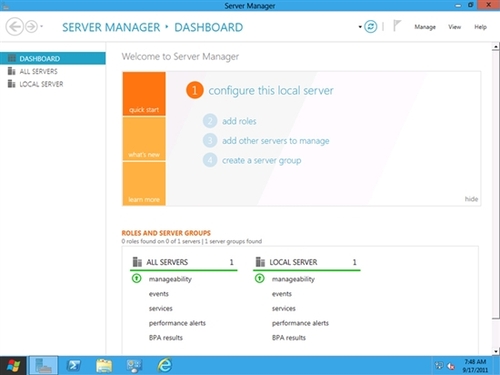500x375 pixels.
Task: Click the server count 1 on Local Server tile
Action: coord(354,262)
